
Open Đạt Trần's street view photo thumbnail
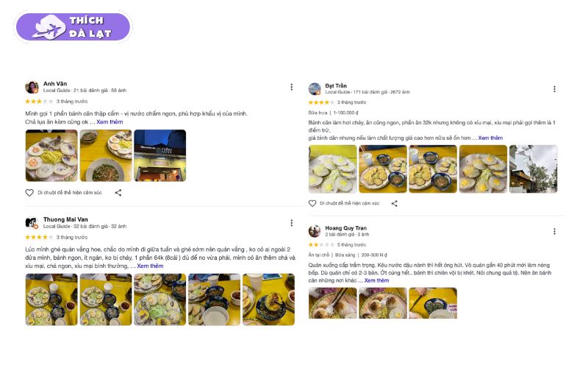[534, 169]
